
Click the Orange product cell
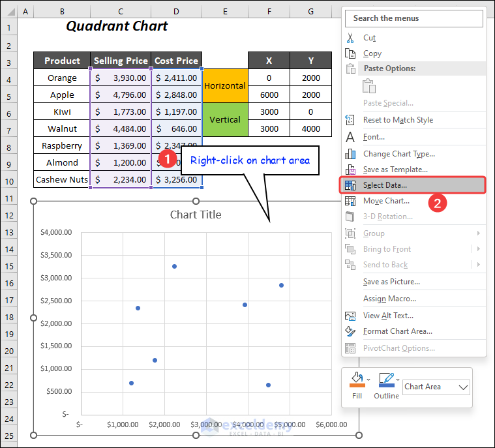[62, 78]
